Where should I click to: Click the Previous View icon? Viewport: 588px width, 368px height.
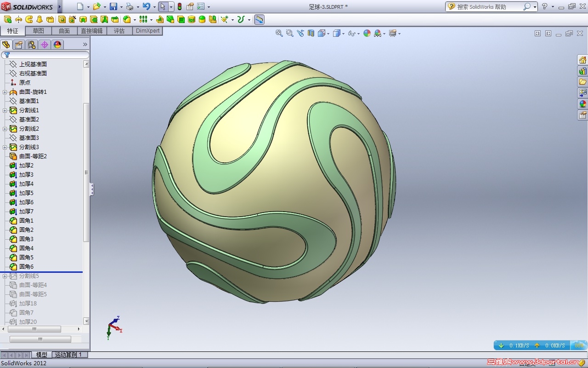coord(300,33)
